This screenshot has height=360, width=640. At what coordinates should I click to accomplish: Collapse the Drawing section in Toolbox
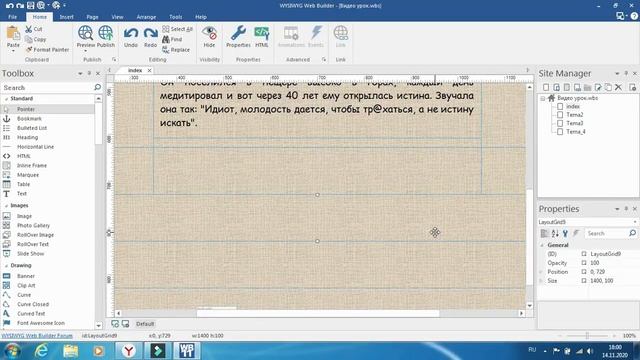tap(6, 266)
